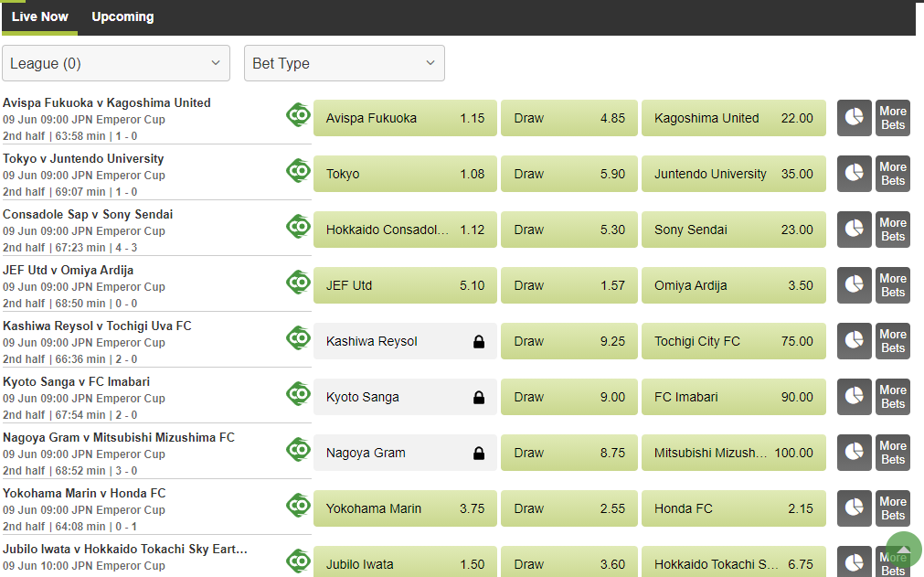Click cash-out icon for Yokohama Marin match
The image size is (924, 577).
298,506
